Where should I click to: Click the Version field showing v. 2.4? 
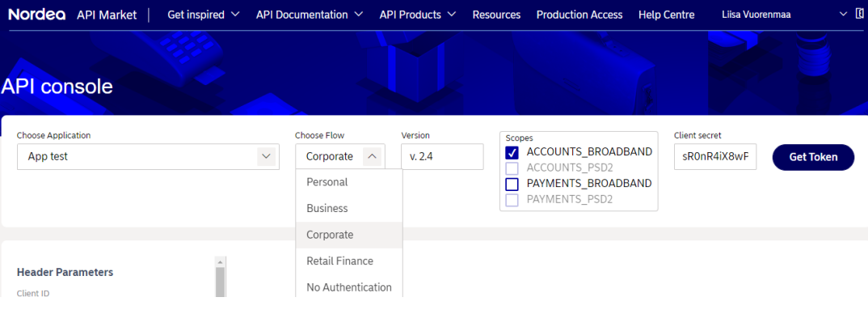click(x=442, y=156)
